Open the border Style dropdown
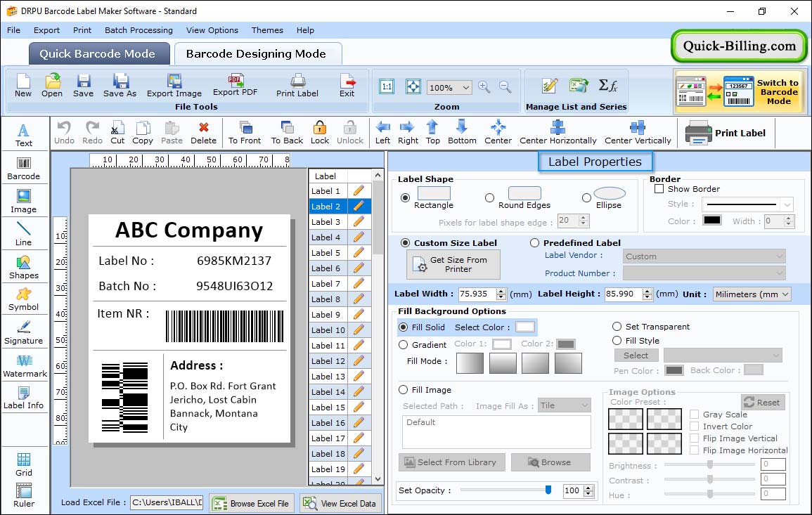The image size is (812, 515). coord(787,204)
